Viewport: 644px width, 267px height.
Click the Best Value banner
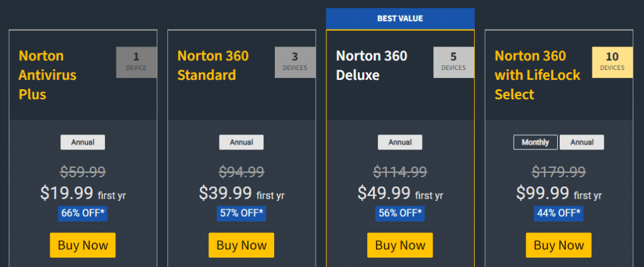click(400, 18)
